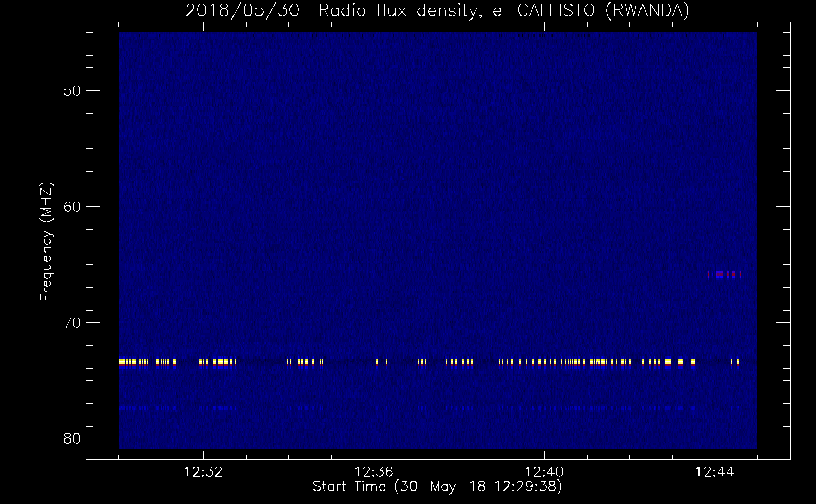816x504 pixels.
Task: Click the 'Start Time (30-May-18 12:29:38)' label
Action: click(x=437, y=487)
